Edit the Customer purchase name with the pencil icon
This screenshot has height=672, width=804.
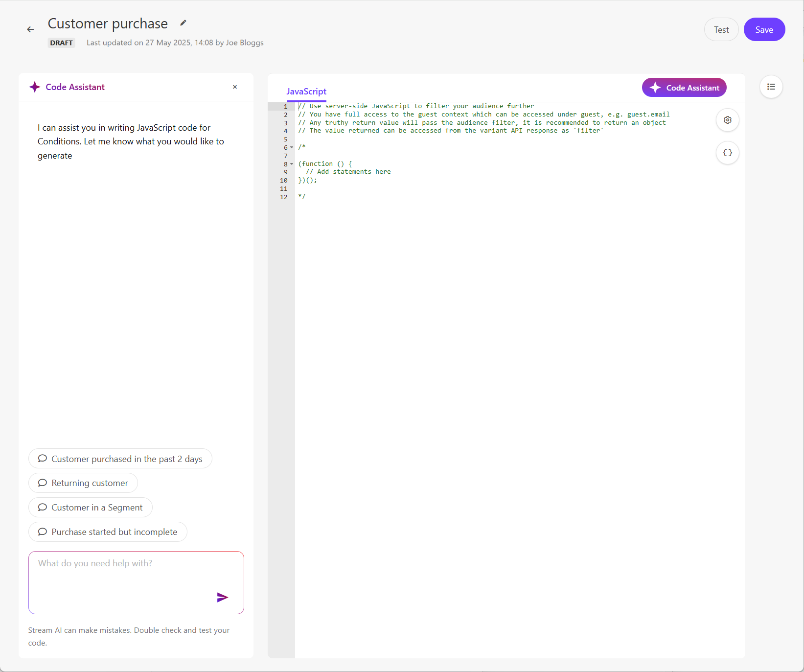(x=183, y=23)
